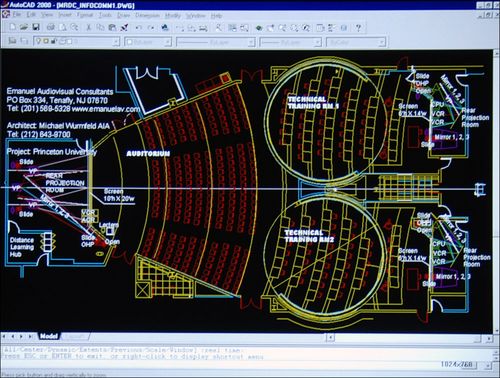
Task: Save the drawing with the floppy disk icon
Action: pos(36,27)
